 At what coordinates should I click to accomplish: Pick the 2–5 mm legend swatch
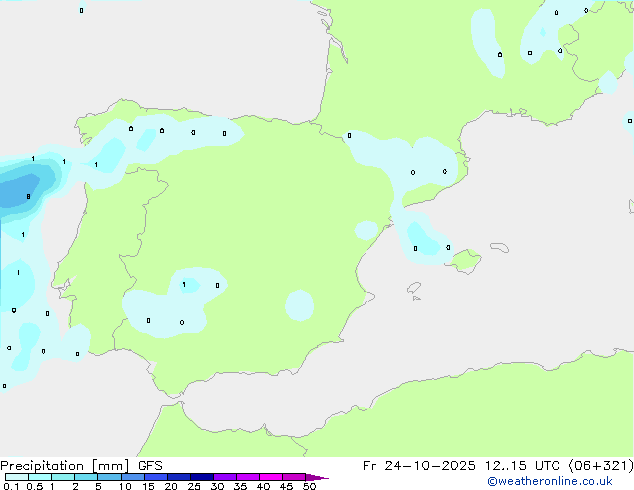pyautogui.click(x=86, y=477)
